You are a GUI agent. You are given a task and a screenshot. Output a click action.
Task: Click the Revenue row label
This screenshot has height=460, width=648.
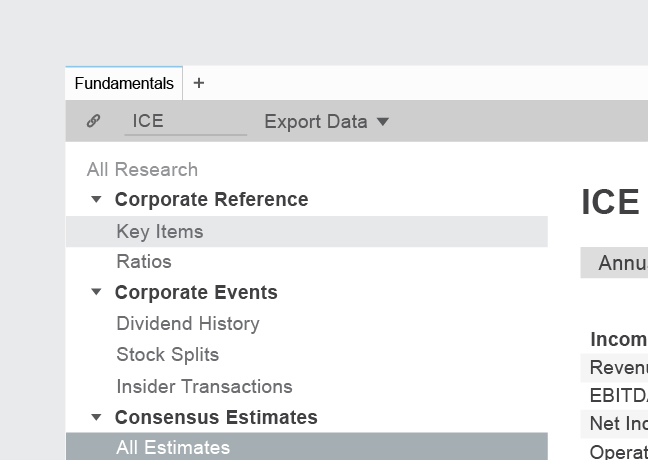618,367
